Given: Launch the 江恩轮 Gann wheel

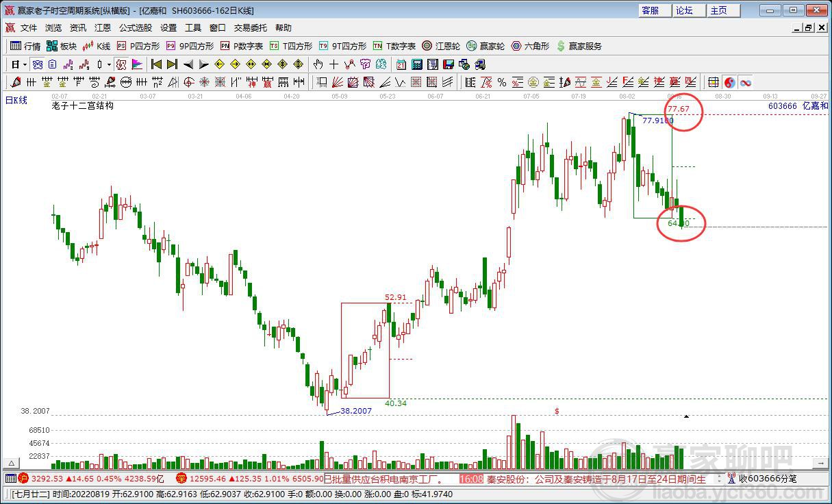Looking at the screenshot, I should 441,46.
